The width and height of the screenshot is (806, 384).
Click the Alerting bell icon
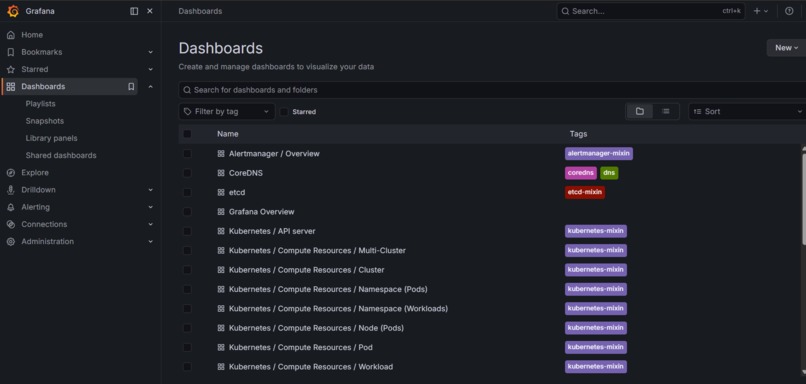coord(11,207)
